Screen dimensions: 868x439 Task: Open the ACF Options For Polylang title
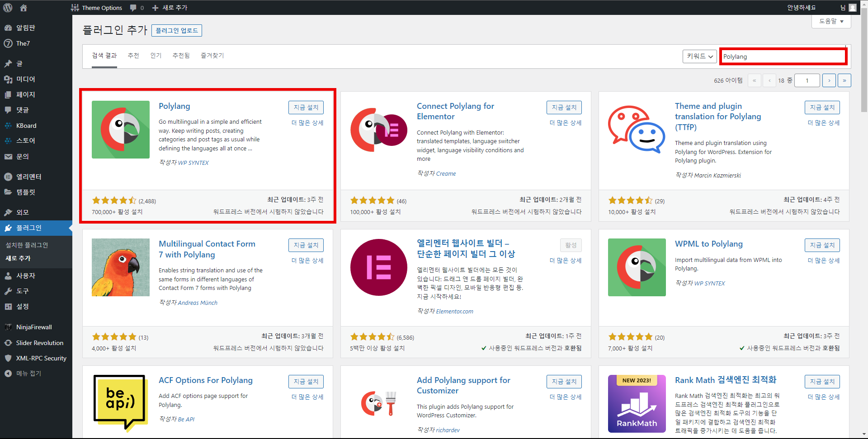tap(206, 380)
